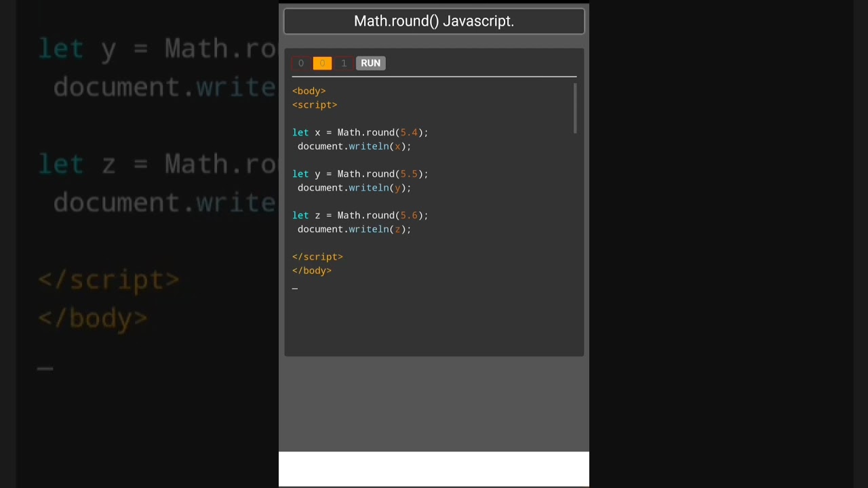Click the line 'let x = Math.round(5.4);'
This screenshot has width=868, height=488.
coord(360,133)
